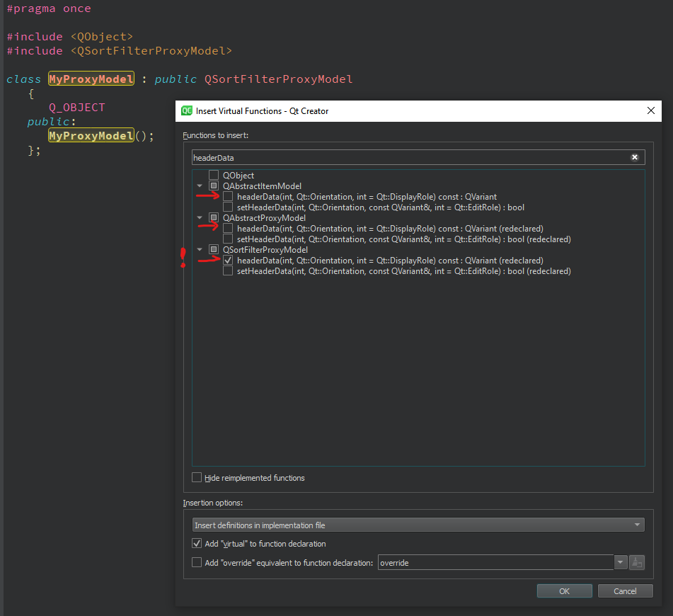Click the Q_OBJECT macro in code

click(77, 108)
